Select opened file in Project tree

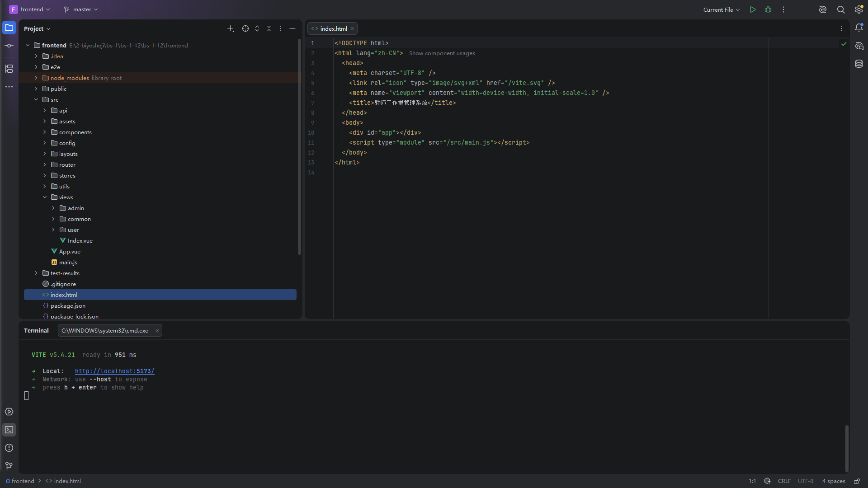coord(245,28)
